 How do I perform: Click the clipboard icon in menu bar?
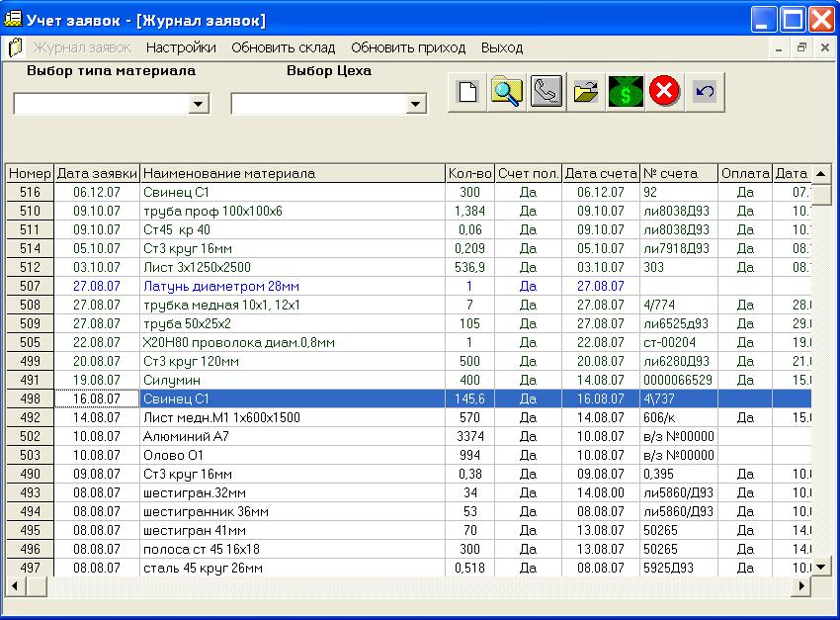(16, 47)
